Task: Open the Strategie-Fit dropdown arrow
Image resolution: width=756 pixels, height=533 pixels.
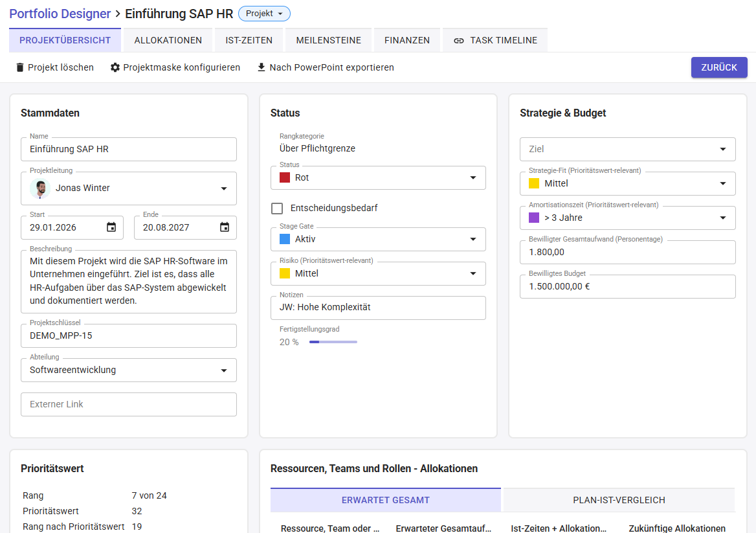Action: click(723, 183)
